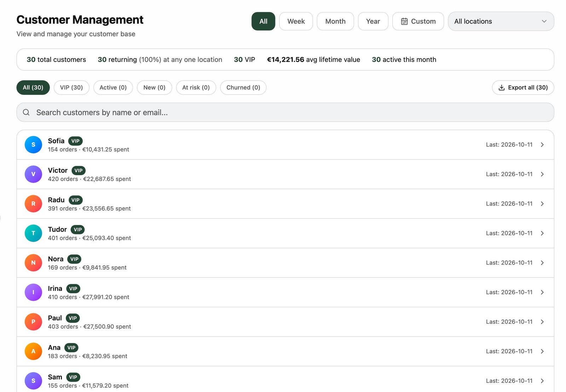Screen dimensions: 566x392
Task: Click the VIP badge next to Sofia
Action: 75,141
